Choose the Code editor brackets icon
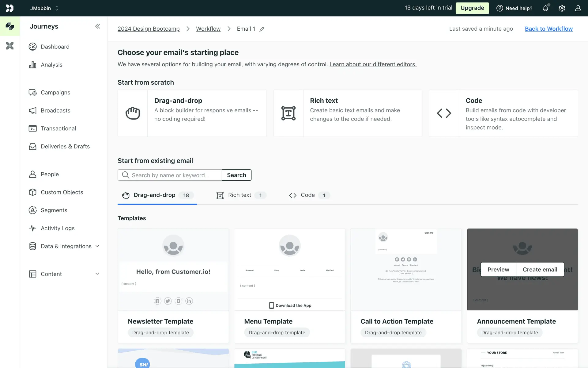This screenshot has height=368, width=588. click(444, 113)
